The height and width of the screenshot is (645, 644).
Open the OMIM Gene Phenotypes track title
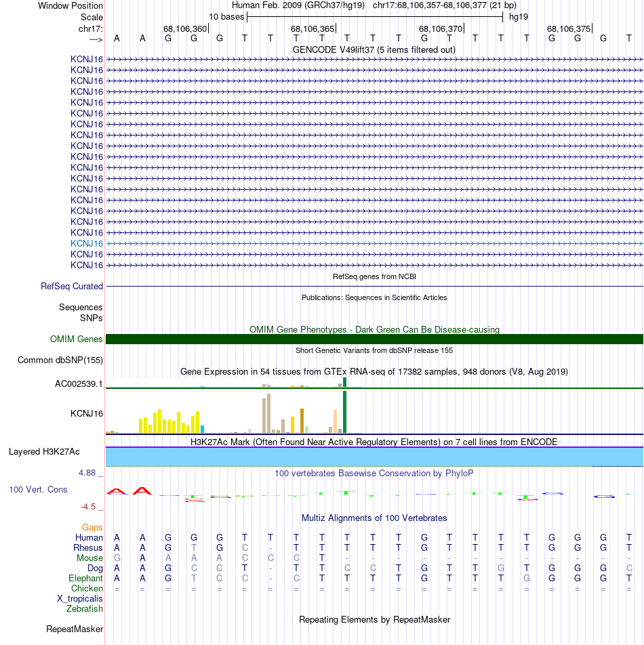coord(374,329)
